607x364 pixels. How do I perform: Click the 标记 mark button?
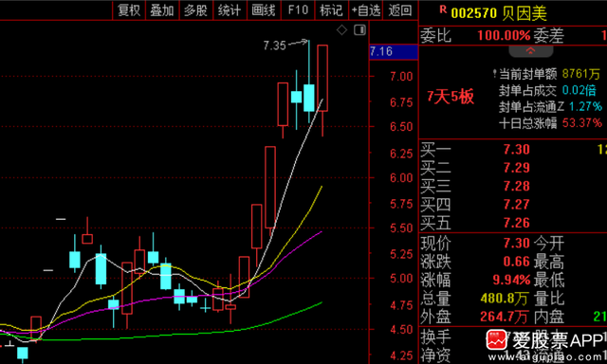331,10
